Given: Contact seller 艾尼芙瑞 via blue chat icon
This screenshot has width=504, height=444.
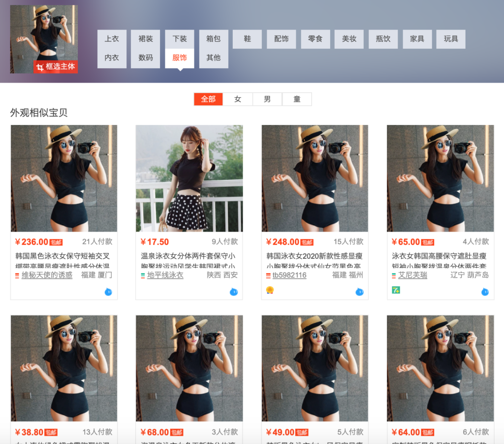Looking at the screenshot, I should click(485, 292).
